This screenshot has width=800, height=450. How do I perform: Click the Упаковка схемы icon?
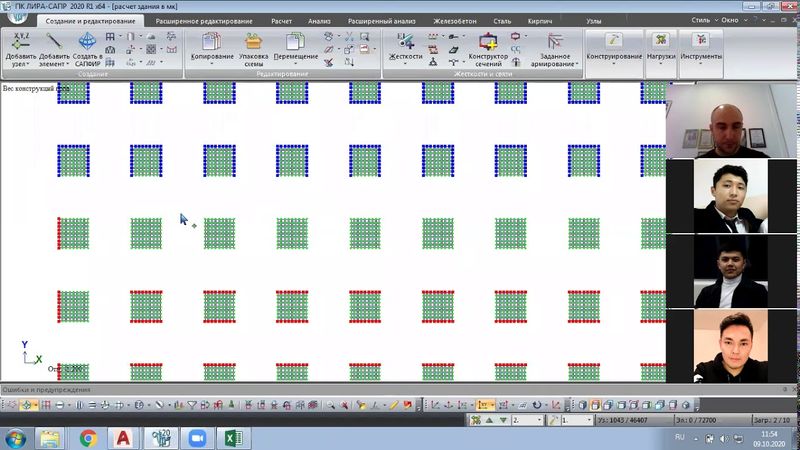pos(254,42)
